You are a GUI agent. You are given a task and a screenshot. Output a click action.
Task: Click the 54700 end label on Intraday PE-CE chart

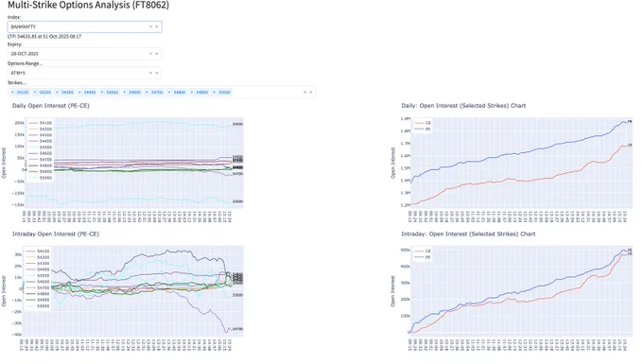pyautogui.click(x=238, y=329)
